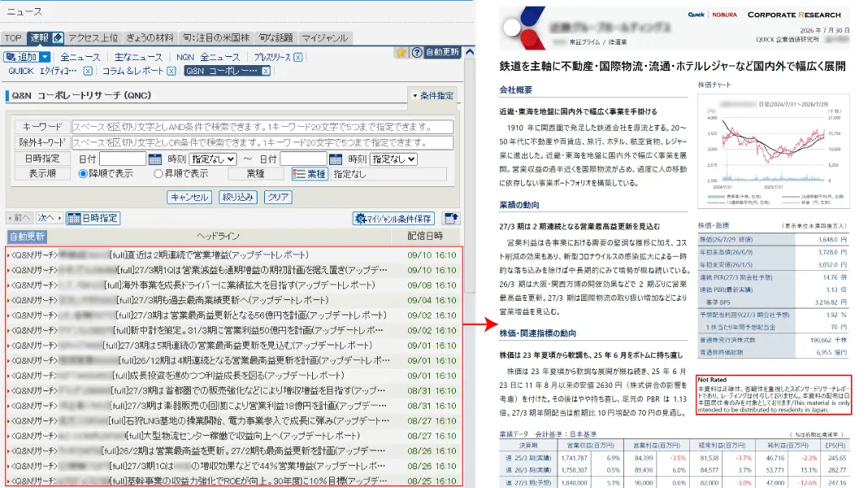The width and height of the screenshot is (868, 488).
Task: Open headline 海外事業を成長ドライバーに業績拡大を目指す
Action: pyautogui.click(x=241, y=285)
